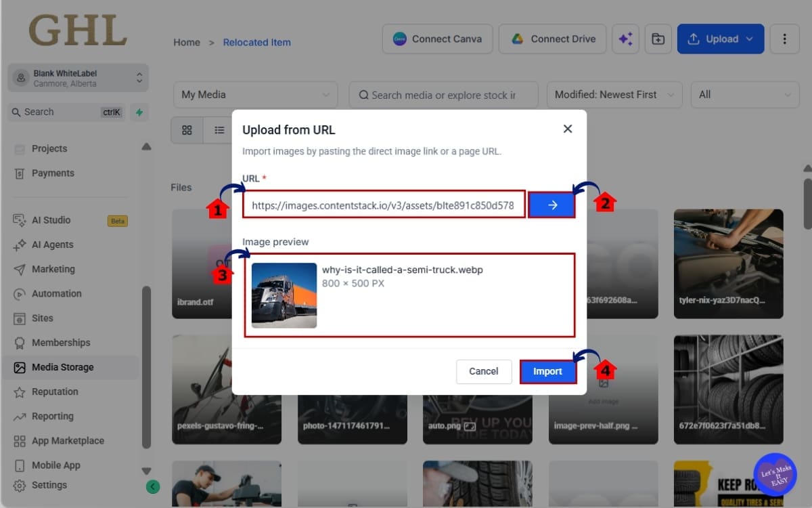Click the Payments sidebar icon
This screenshot has height=508, width=812.
[20, 173]
